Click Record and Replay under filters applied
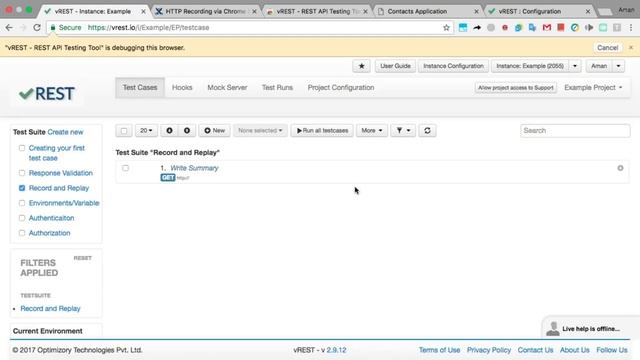 pos(50,309)
